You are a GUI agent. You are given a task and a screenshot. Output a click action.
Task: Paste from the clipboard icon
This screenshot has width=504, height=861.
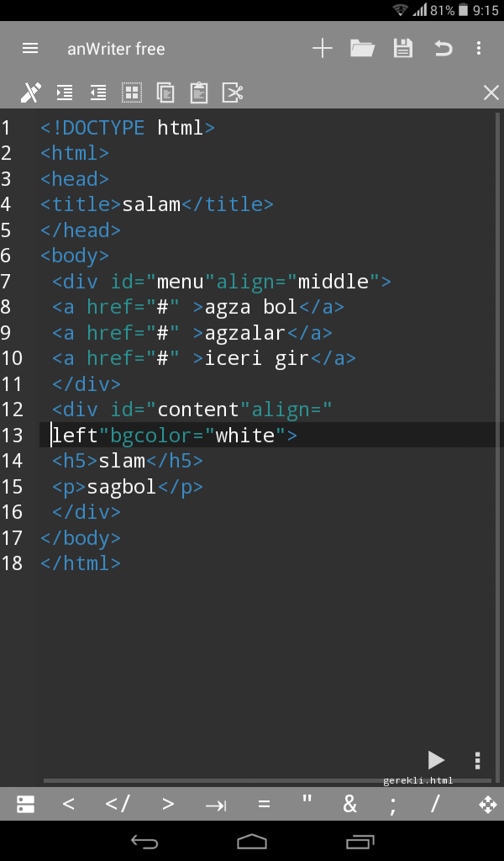pyautogui.click(x=199, y=92)
